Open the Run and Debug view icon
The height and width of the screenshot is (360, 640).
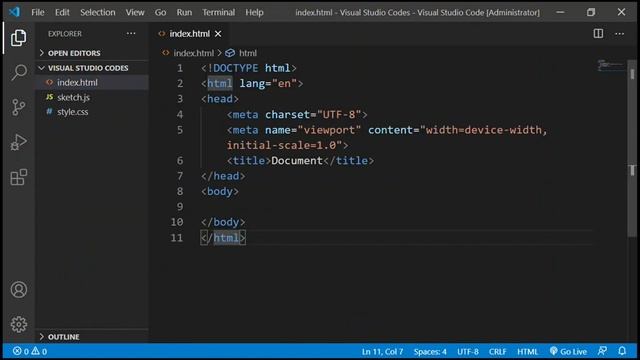coord(18,142)
